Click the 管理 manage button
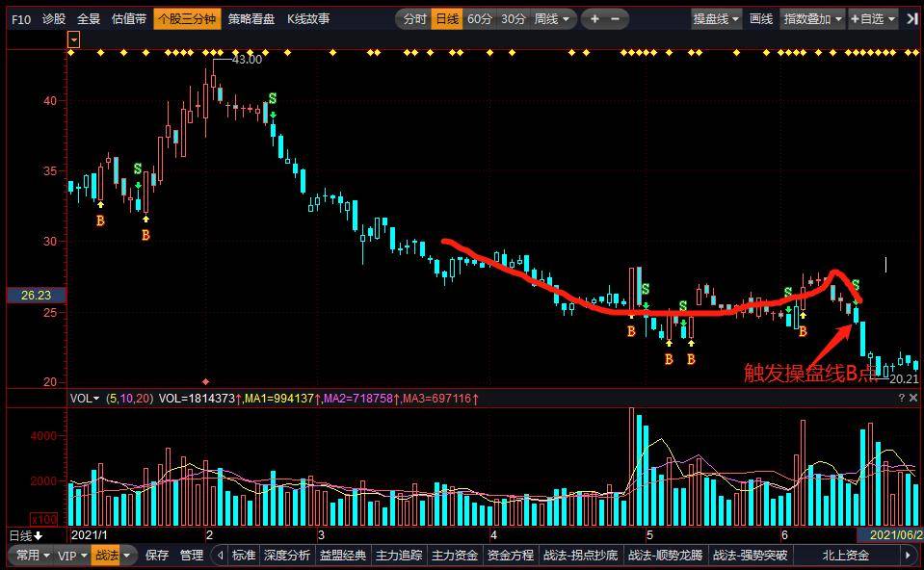The height and width of the screenshot is (570, 924). click(192, 555)
